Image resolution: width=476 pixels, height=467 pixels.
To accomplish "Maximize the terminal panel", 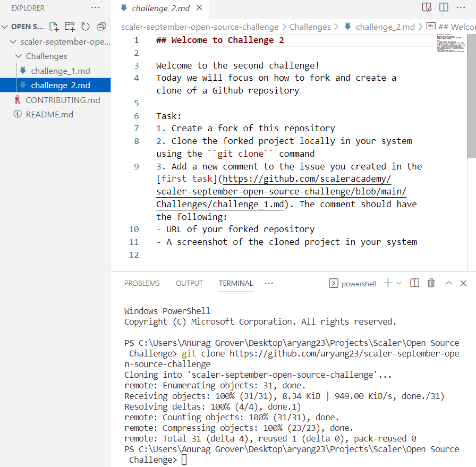I will 448,283.
